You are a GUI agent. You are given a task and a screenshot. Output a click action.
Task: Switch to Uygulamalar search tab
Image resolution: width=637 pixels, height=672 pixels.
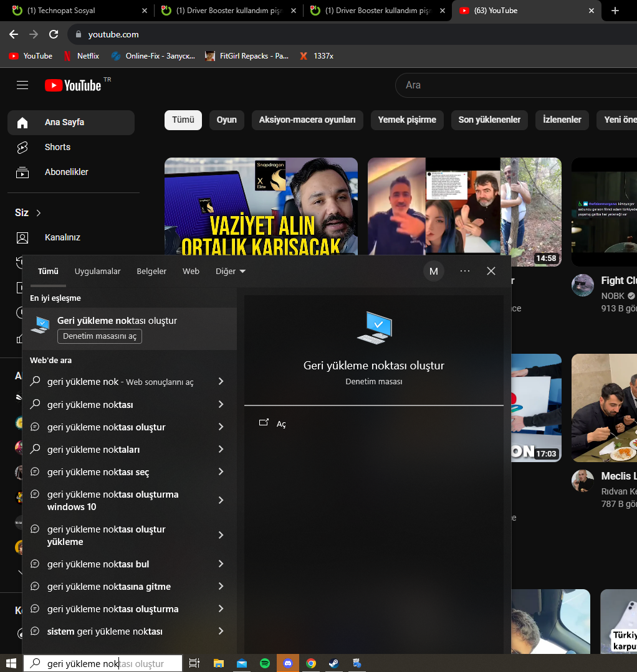(97, 272)
